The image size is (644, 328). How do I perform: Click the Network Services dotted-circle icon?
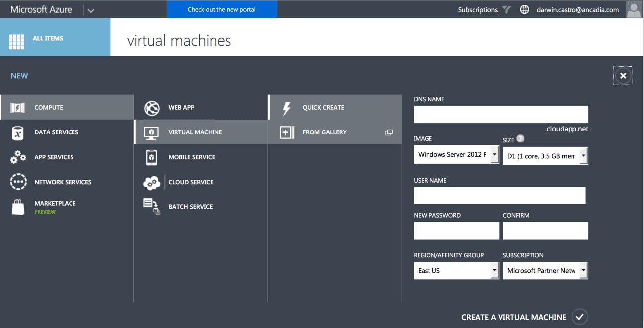18,182
